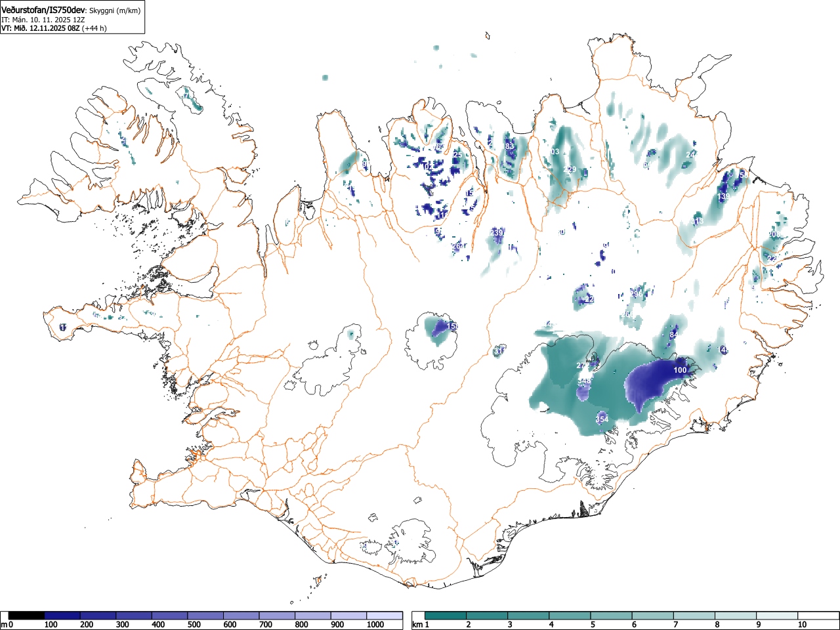
Task: Click the '1000' tick label in the meter legend
Action: click(375, 625)
